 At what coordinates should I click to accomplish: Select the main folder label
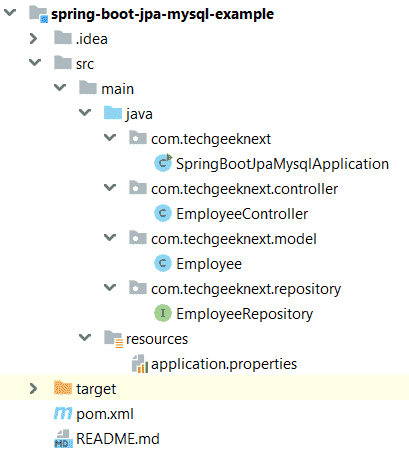tap(117, 89)
